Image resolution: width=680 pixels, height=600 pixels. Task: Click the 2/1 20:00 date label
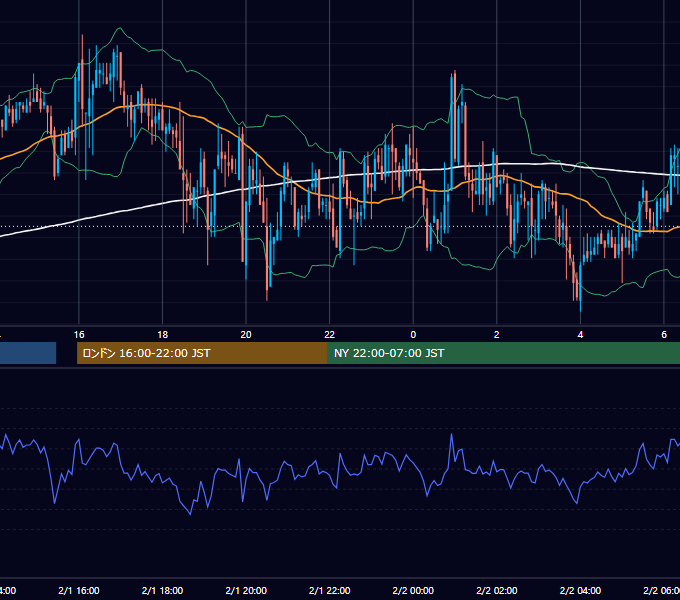[x=246, y=590]
